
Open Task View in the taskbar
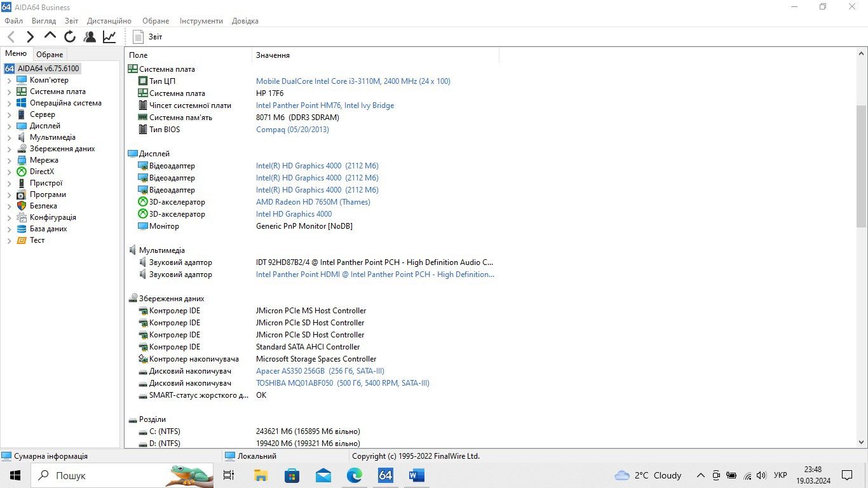coord(229,475)
